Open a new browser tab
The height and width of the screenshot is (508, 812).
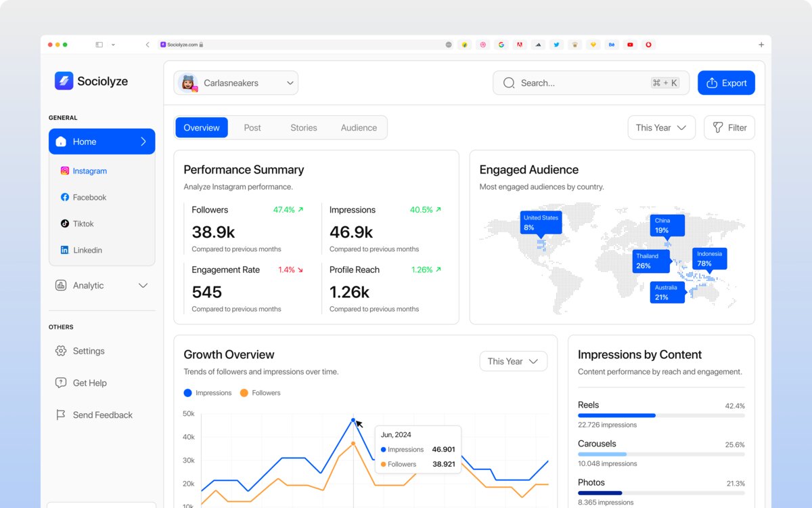761,45
